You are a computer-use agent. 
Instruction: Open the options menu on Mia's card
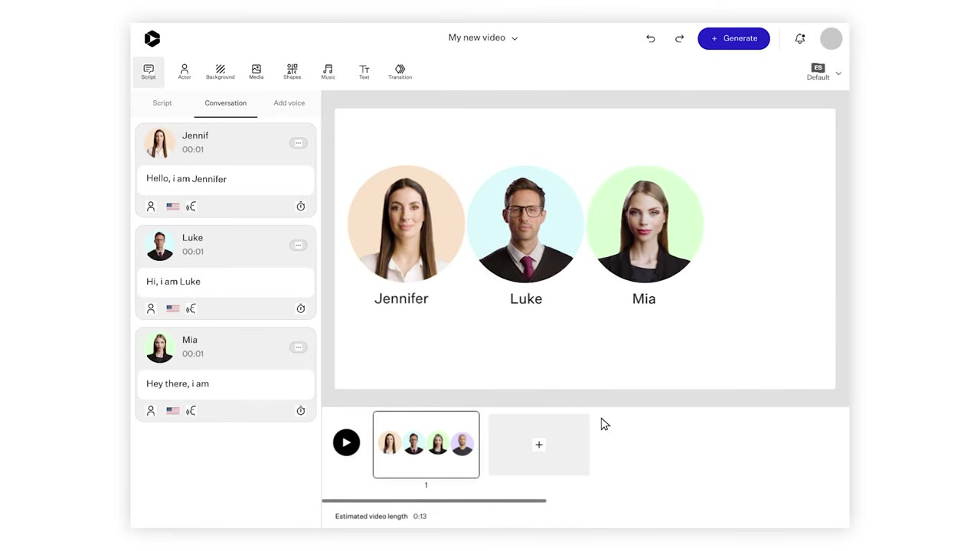(299, 347)
